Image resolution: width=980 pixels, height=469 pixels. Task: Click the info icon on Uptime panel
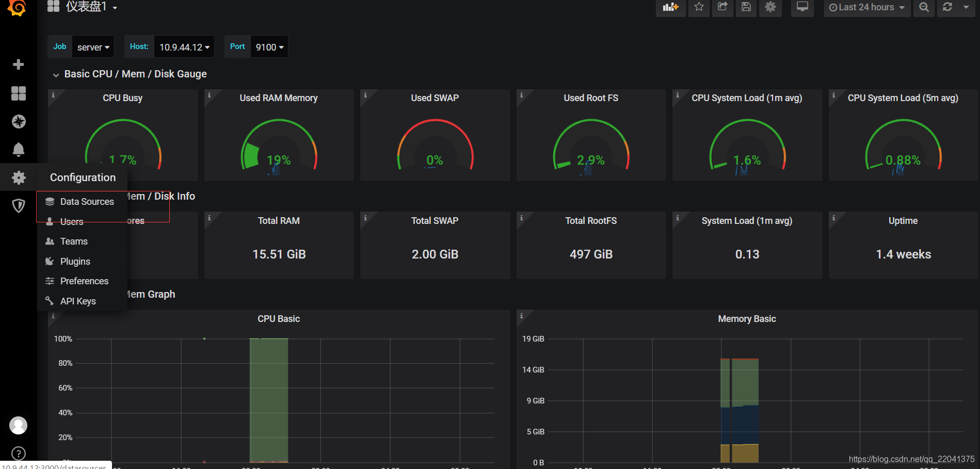point(833,218)
